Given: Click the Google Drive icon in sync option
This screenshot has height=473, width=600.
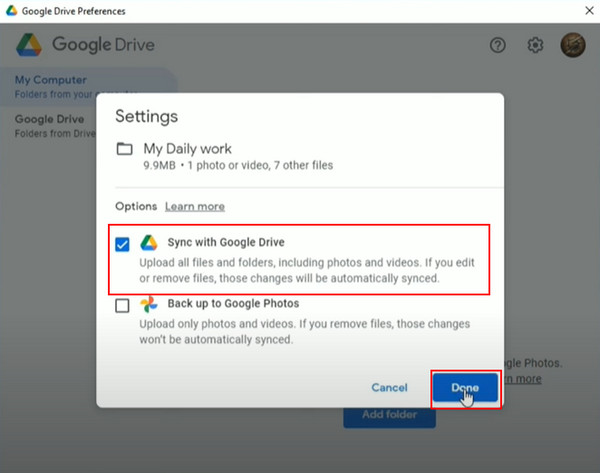Looking at the screenshot, I should (x=149, y=243).
